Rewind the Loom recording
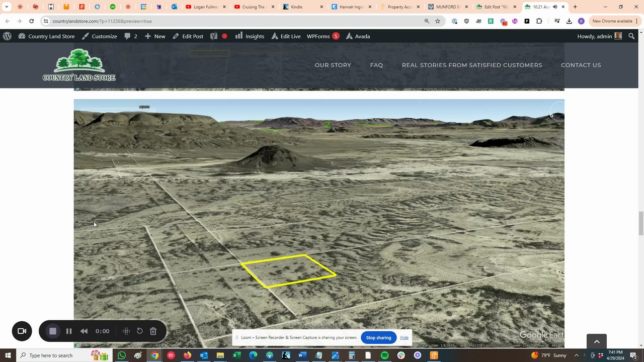Viewport: 644px width, 362px height. [84, 331]
